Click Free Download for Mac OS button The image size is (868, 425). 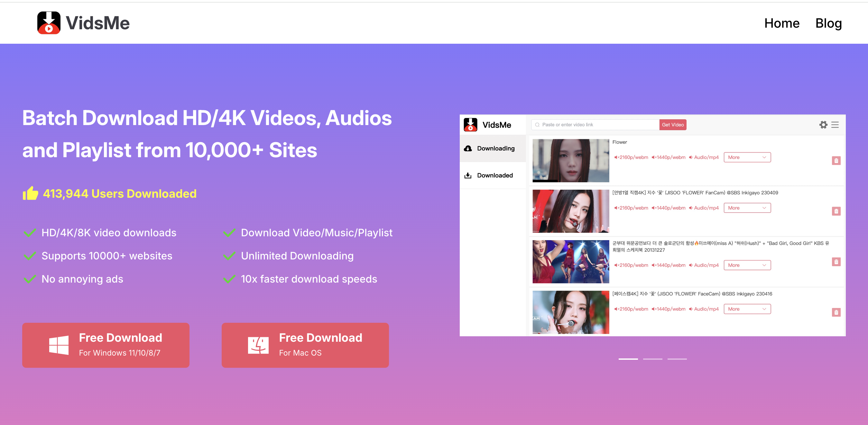305,345
